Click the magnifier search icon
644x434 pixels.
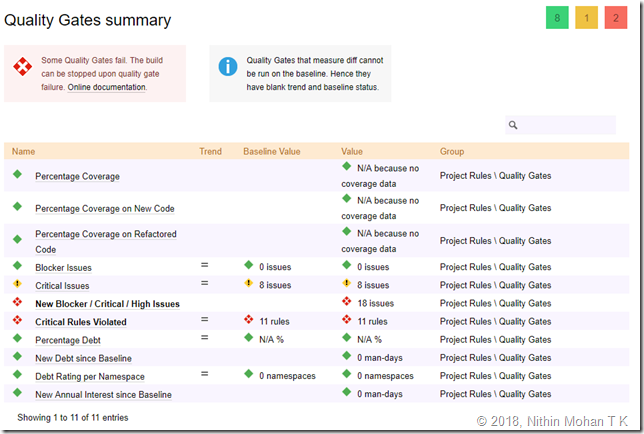513,125
